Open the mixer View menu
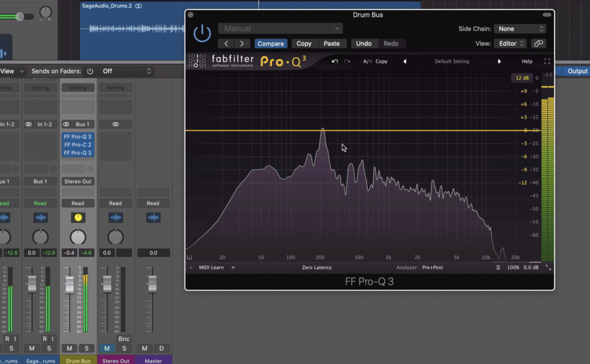 pyautogui.click(x=12, y=71)
